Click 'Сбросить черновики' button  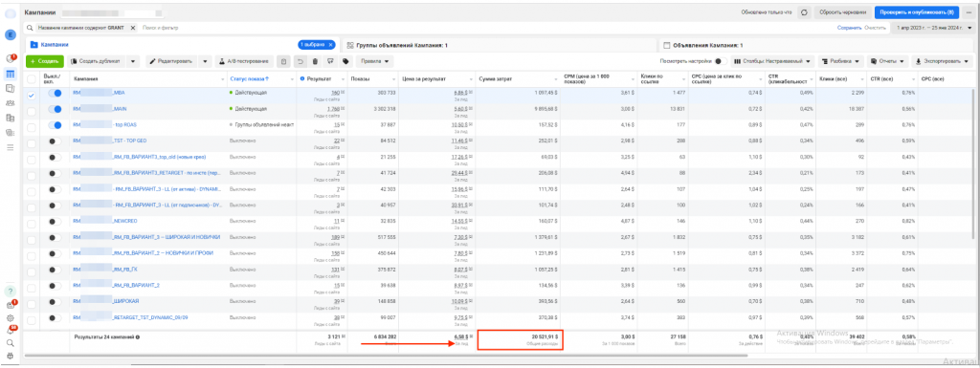842,11
